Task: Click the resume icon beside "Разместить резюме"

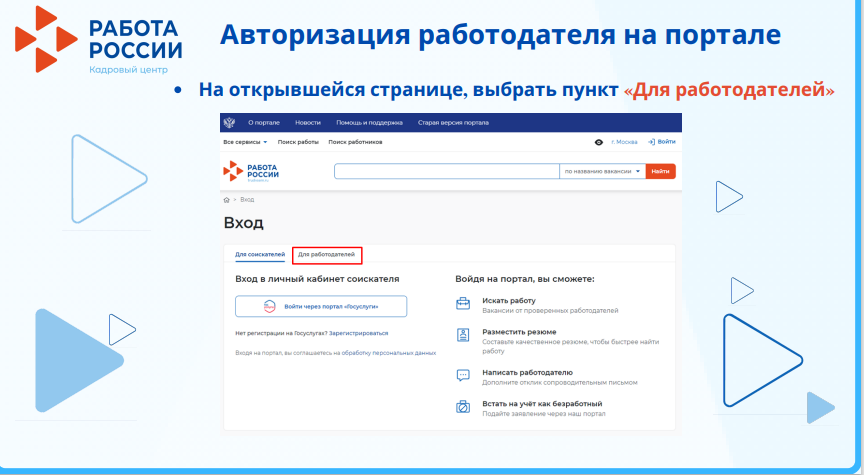Action: tap(463, 335)
